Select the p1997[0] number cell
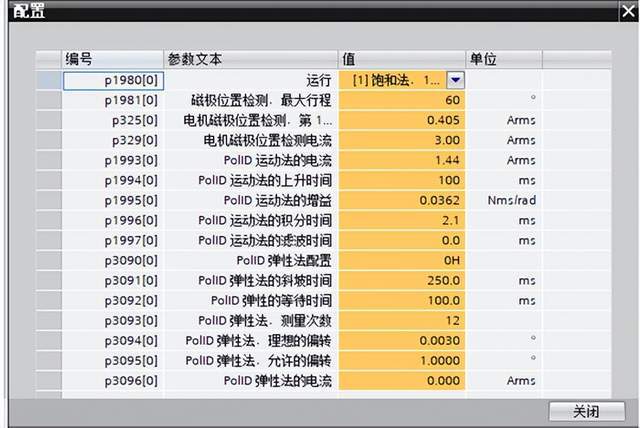Viewport: 640px width, 428px height. coord(113,240)
